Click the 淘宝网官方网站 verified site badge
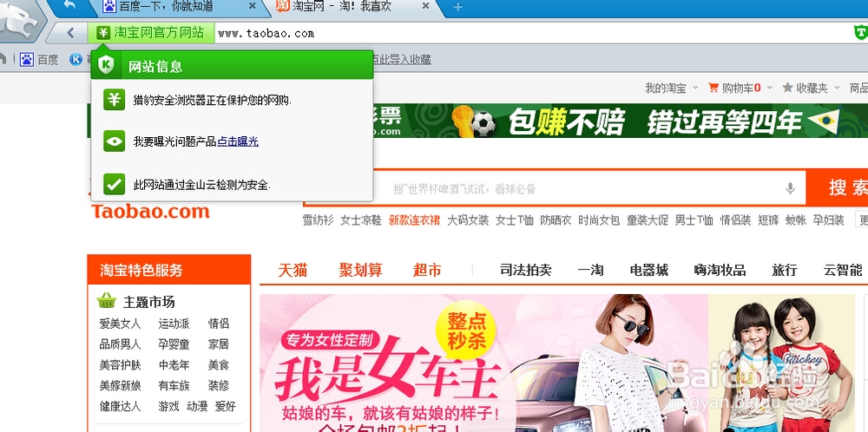868x432 pixels. coord(150,33)
